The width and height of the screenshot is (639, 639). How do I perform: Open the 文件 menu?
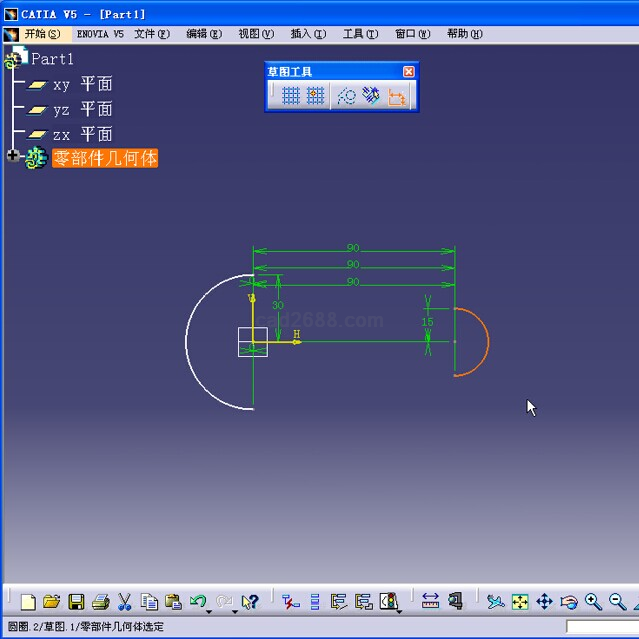pos(152,33)
